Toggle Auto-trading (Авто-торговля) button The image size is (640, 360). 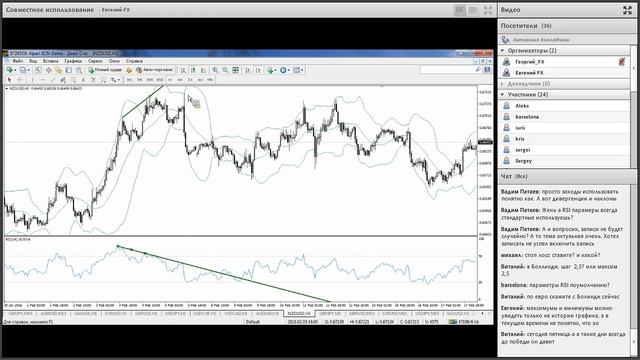point(155,70)
